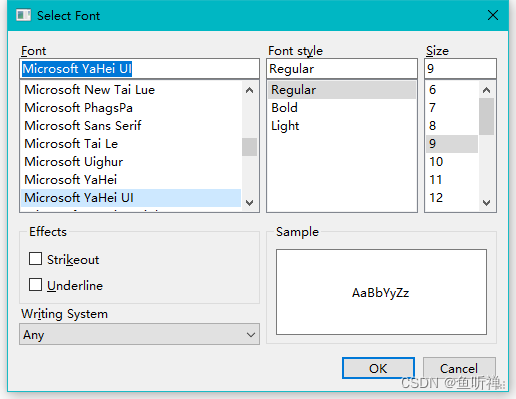Image resolution: width=516 pixels, height=399 pixels.
Task: Click the font list scroll down arrow
Action: coord(249,202)
